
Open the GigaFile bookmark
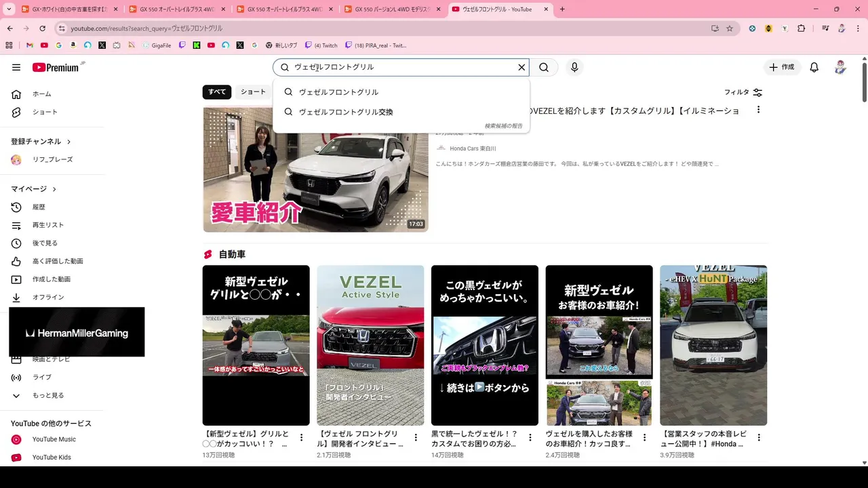(157, 45)
